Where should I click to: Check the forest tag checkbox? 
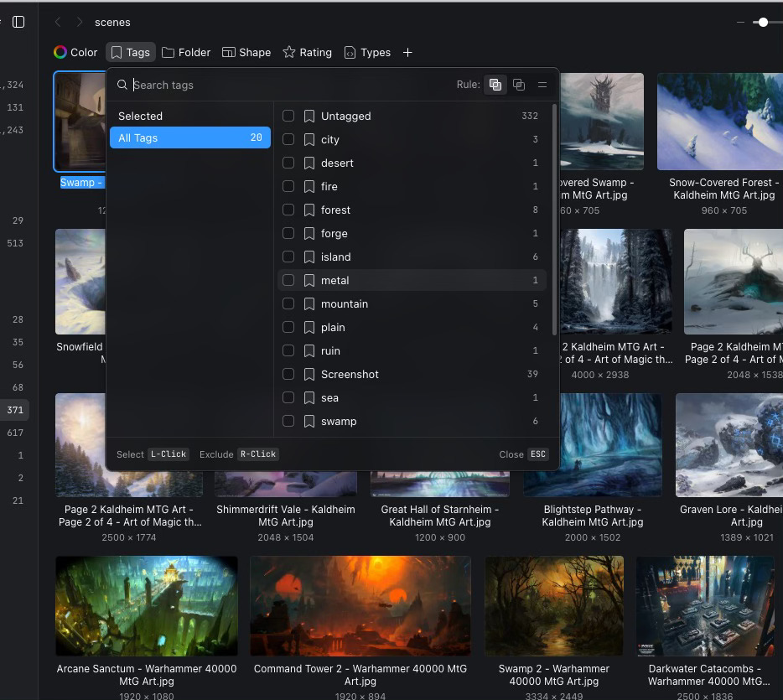(x=288, y=210)
